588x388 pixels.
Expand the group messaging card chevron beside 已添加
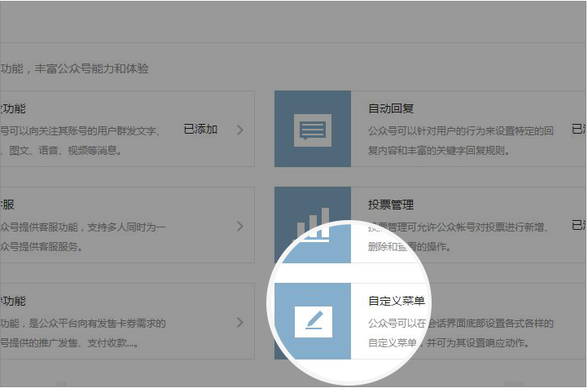239,129
